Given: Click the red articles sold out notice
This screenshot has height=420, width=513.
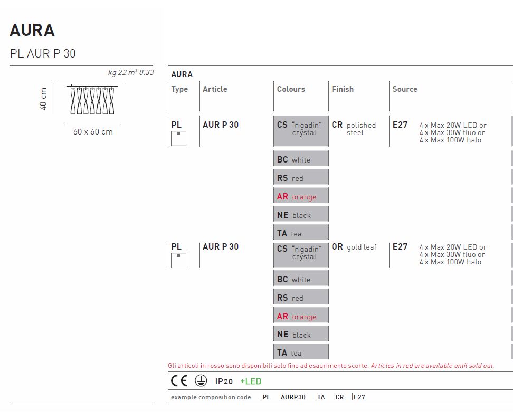Looking at the screenshot, I should pyautogui.click(x=331, y=366).
